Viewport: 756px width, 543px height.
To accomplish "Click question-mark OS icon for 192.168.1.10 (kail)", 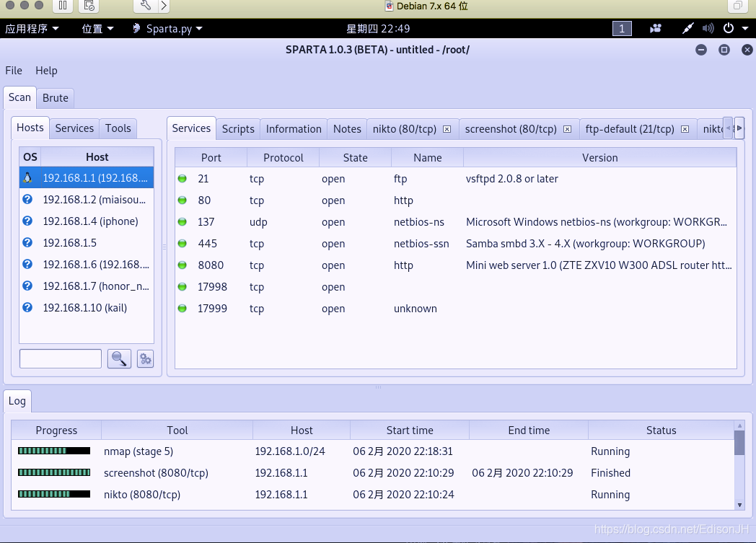I will click(28, 307).
